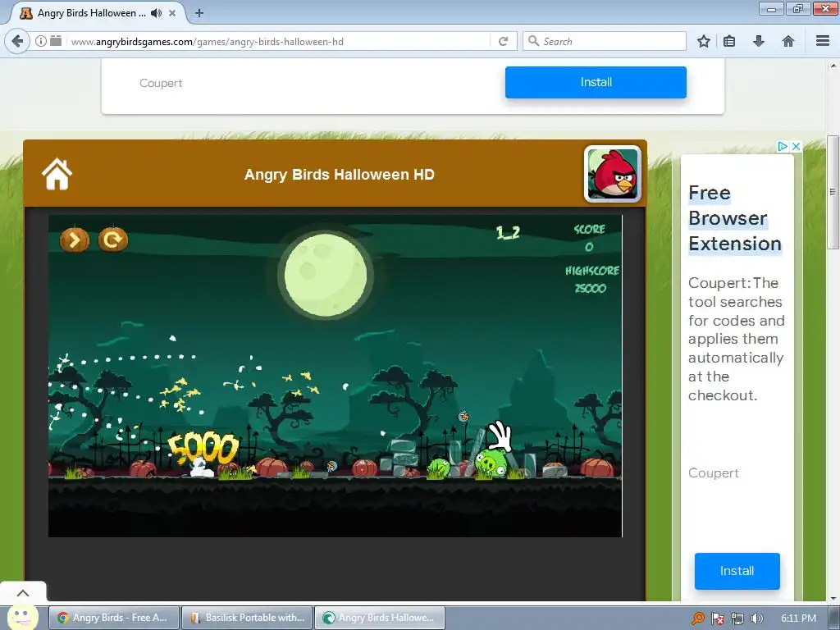
Task: Click the top banner Install button
Action: click(596, 82)
